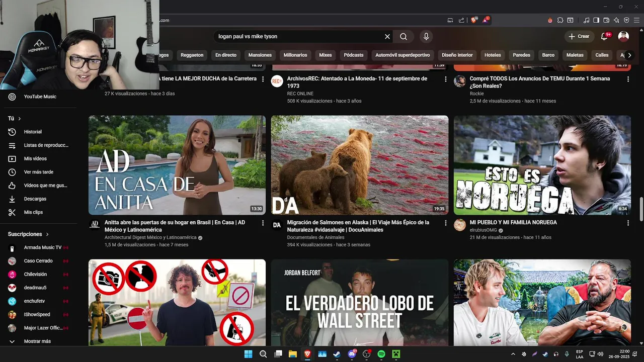
Task: Open Leo AI sparkle icon
Action: point(616,20)
